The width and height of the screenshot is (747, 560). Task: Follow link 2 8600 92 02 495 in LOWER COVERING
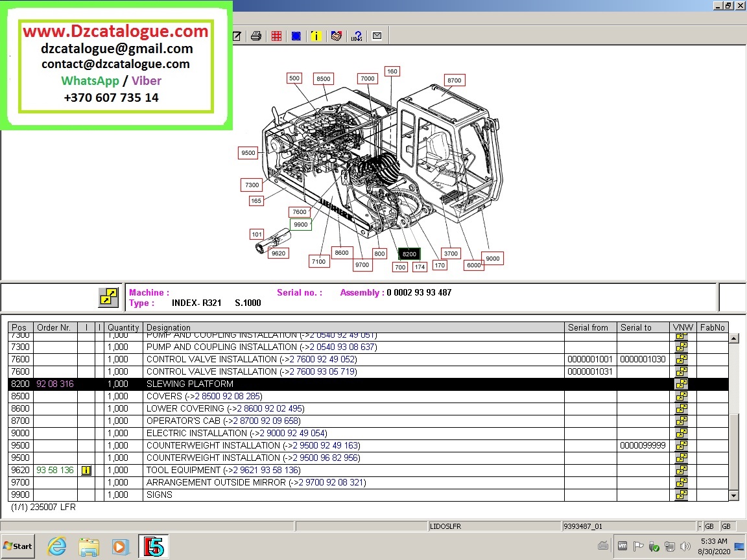click(270, 408)
